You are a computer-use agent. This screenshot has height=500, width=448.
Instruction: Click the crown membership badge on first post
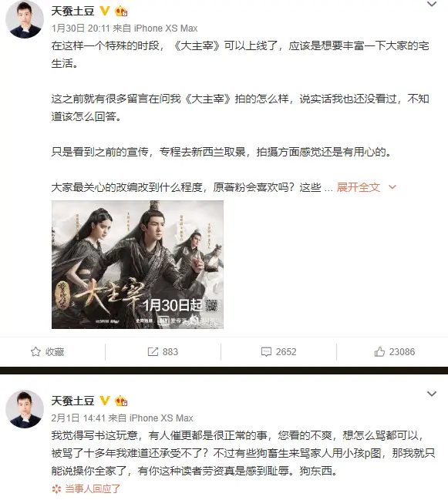(121, 12)
